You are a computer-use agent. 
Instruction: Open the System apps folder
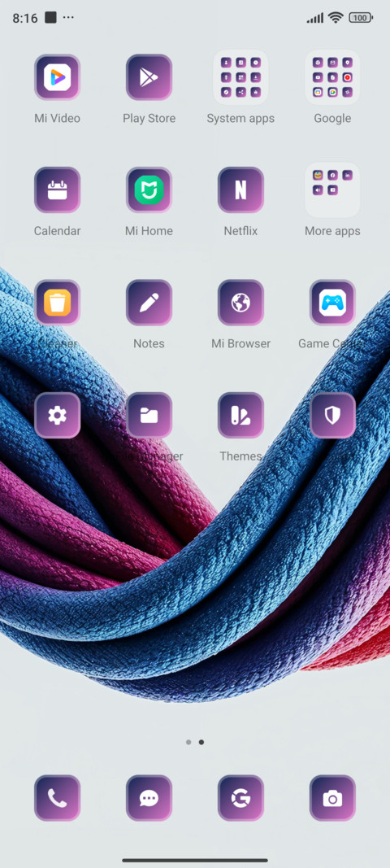[240, 77]
